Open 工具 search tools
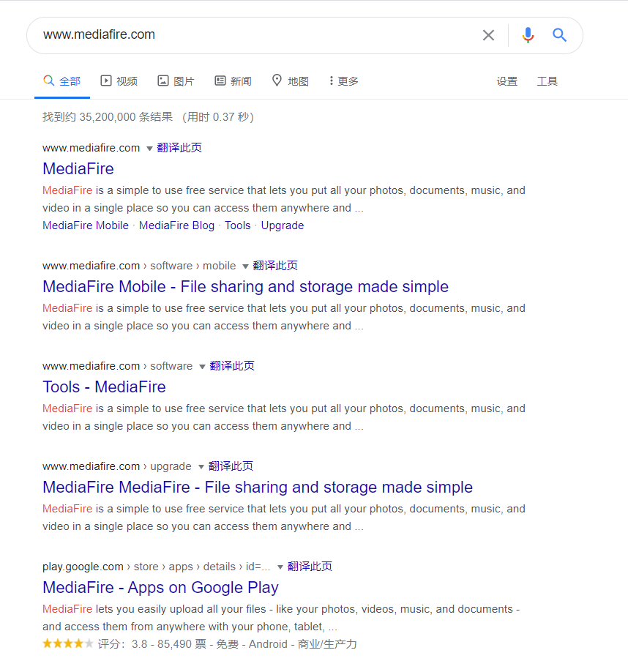This screenshot has height=672, width=628. [x=547, y=81]
